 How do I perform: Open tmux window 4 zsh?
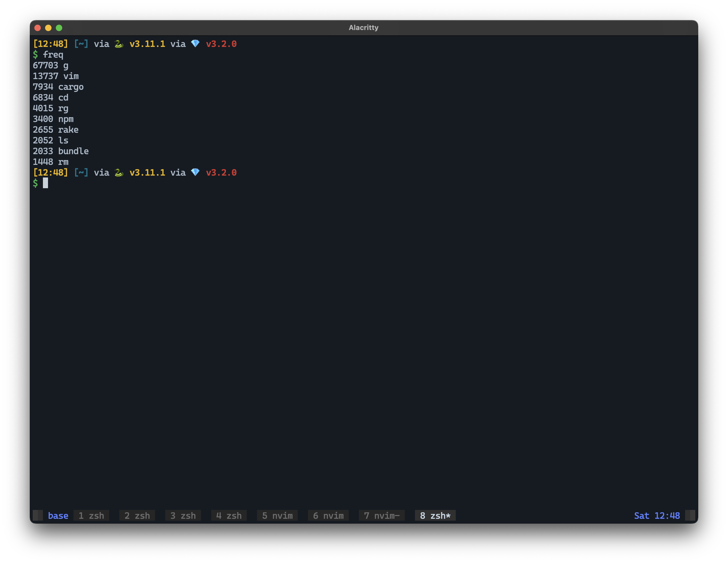pos(229,516)
